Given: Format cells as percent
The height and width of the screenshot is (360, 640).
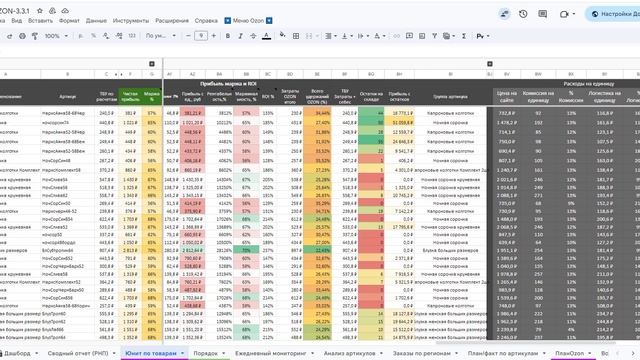Looking at the screenshot, I should click(x=93, y=36).
